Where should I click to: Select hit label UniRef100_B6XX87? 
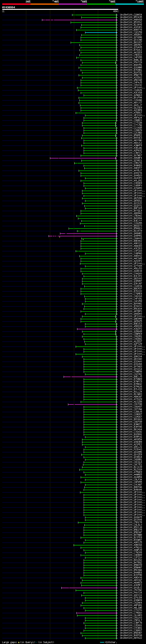[x=131, y=42]
